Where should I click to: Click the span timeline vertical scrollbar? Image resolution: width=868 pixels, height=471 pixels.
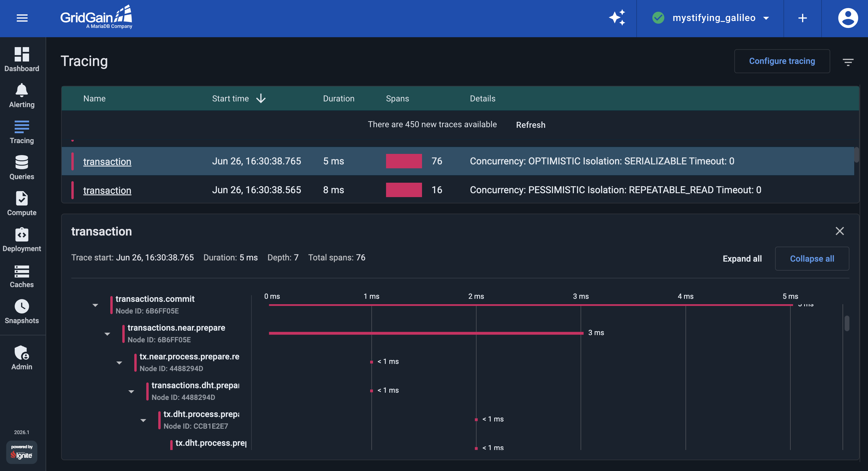click(846, 323)
